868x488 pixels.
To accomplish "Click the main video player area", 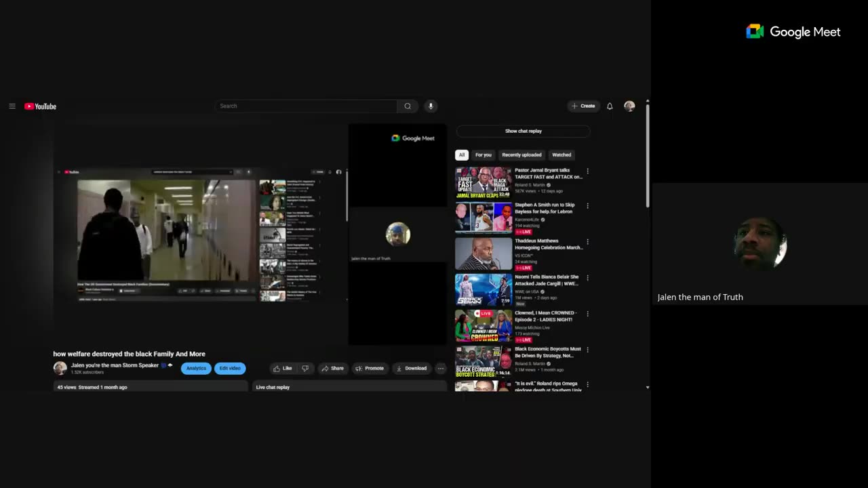I will tap(250, 235).
